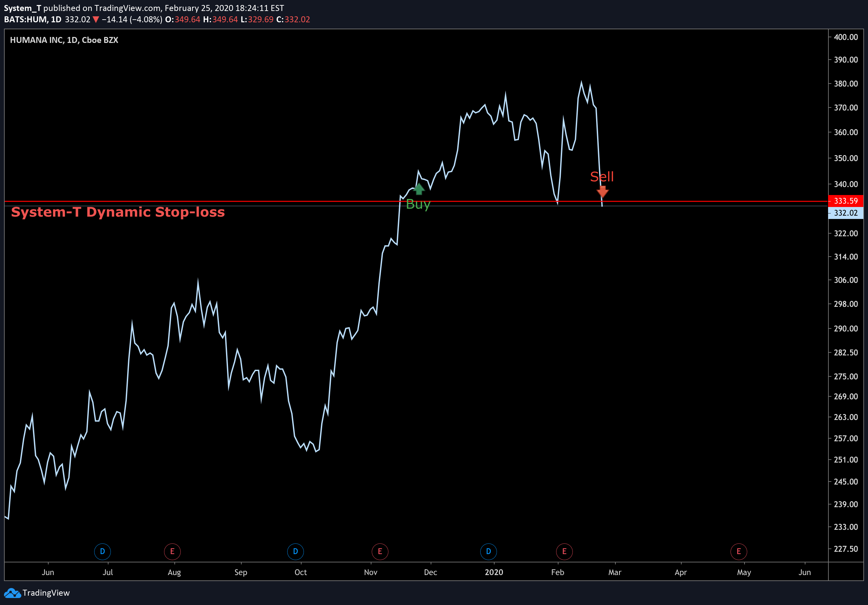
Task: Click the 227.50 price axis label
Action: (x=846, y=549)
